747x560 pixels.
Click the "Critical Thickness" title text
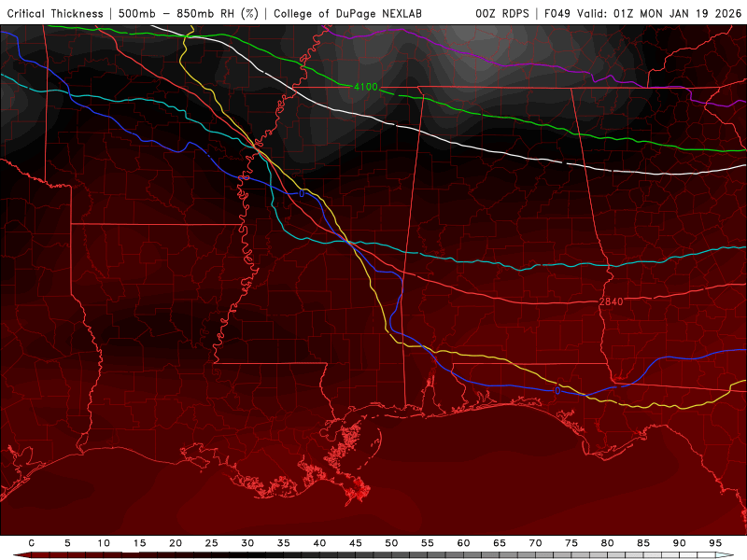(55, 14)
